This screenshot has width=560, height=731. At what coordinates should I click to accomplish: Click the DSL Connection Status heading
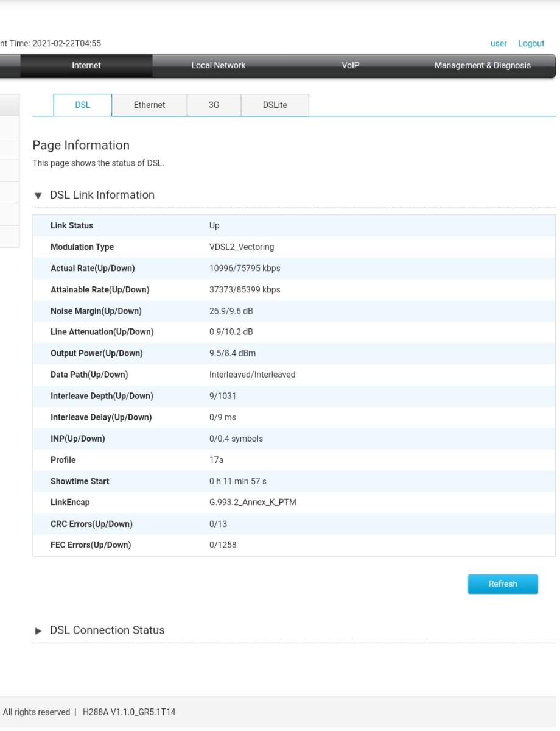click(x=107, y=630)
